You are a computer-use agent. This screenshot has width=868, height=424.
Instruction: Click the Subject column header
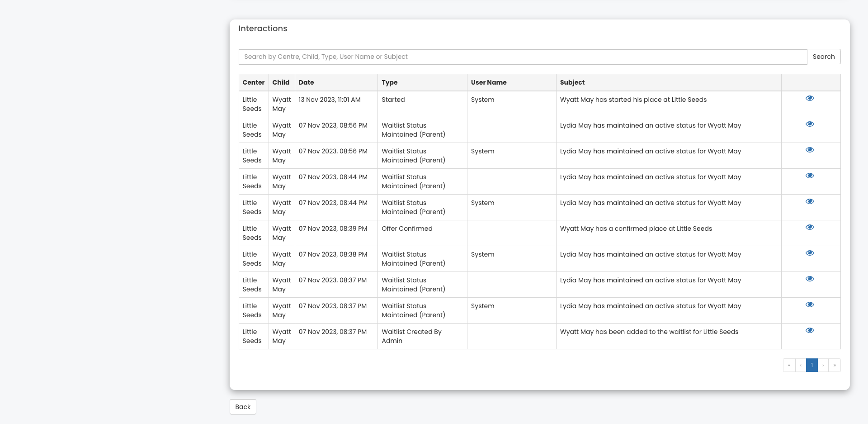572,82
